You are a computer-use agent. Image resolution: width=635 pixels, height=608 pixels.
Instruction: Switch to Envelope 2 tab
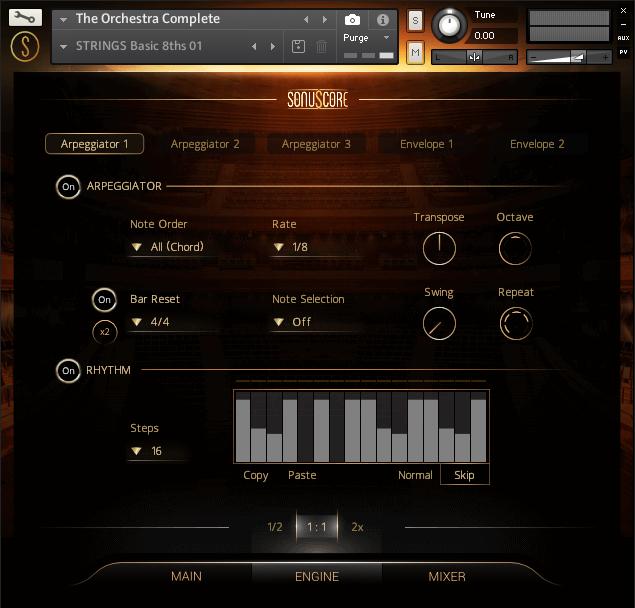537,144
